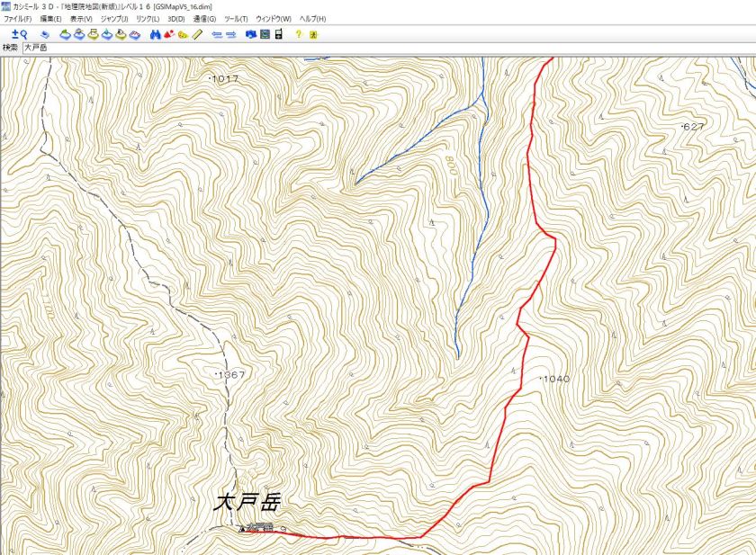Open the 表示(V) menu

(81, 19)
